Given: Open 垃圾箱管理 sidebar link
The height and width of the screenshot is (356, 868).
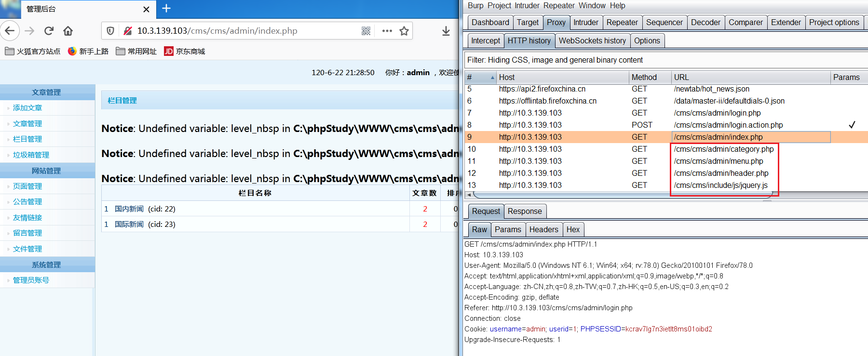Looking at the screenshot, I should (31, 155).
